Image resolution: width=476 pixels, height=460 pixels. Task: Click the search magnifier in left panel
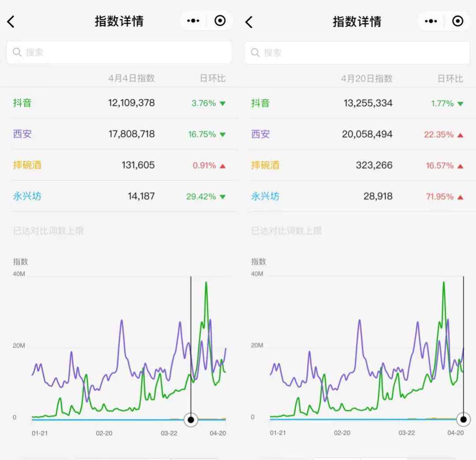(x=17, y=52)
